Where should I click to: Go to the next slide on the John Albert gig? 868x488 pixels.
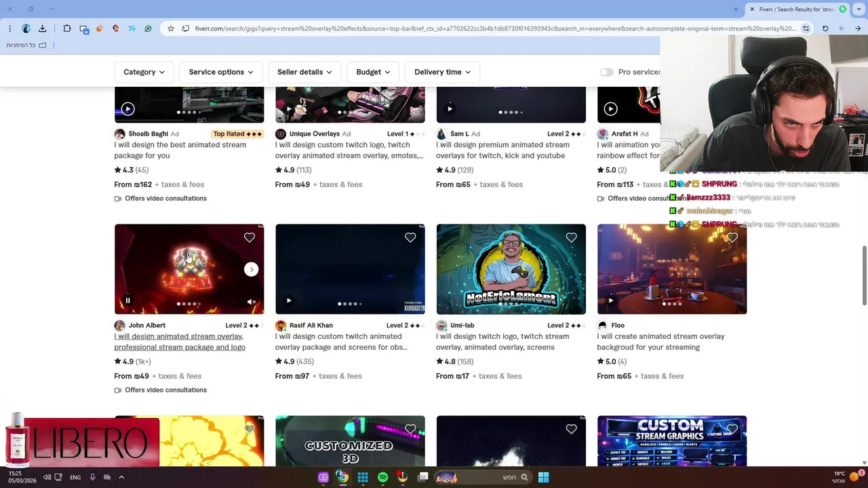(252, 269)
